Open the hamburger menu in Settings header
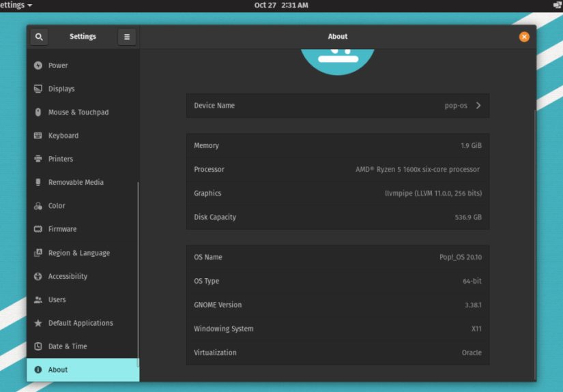563x392 pixels. pyautogui.click(x=127, y=37)
